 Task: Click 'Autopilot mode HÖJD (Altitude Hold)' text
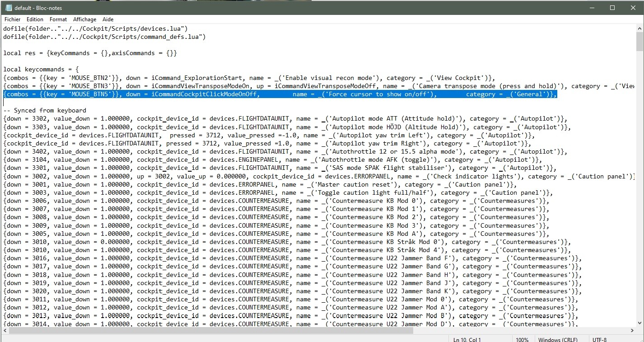395,127
